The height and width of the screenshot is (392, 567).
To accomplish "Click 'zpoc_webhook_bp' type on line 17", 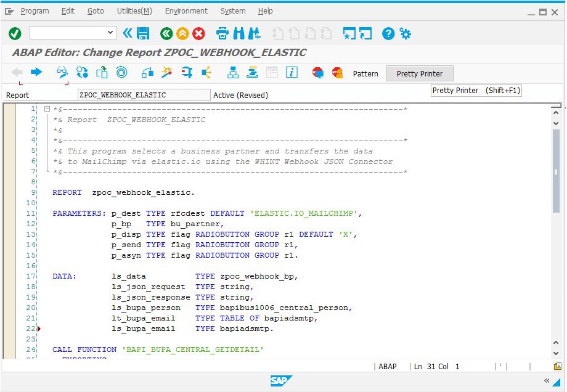I will click(x=257, y=276).
